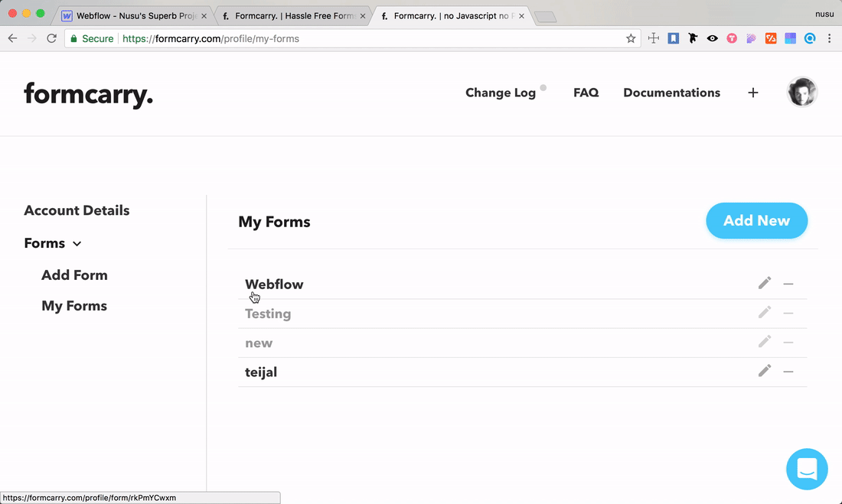Image resolution: width=842 pixels, height=504 pixels.
Task: Edit the form named new
Action: (x=765, y=341)
